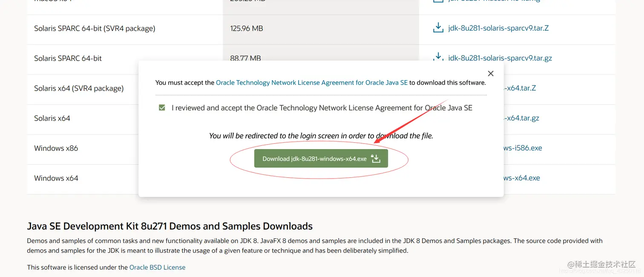Close the license agreement dialog
Screen dimensions: 644x277
click(491, 74)
